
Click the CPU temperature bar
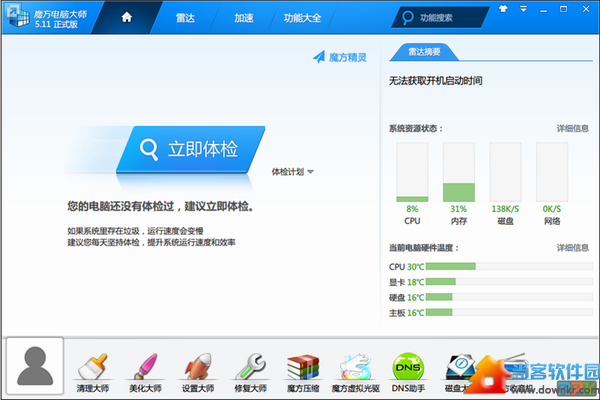point(509,266)
